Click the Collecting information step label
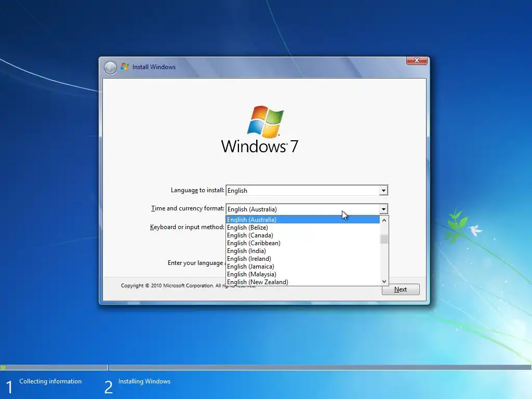Image resolution: width=532 pixels, height=399 pixels. [x=50, y=381]
